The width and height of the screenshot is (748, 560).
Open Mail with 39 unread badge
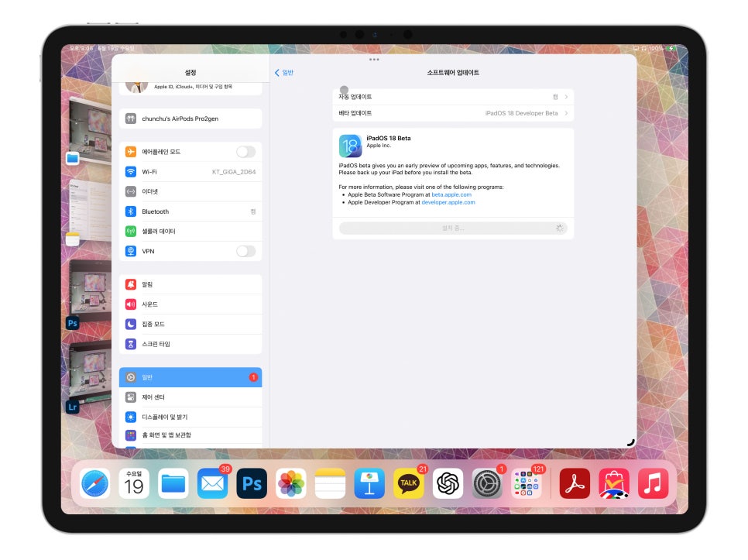click(212, 483)
